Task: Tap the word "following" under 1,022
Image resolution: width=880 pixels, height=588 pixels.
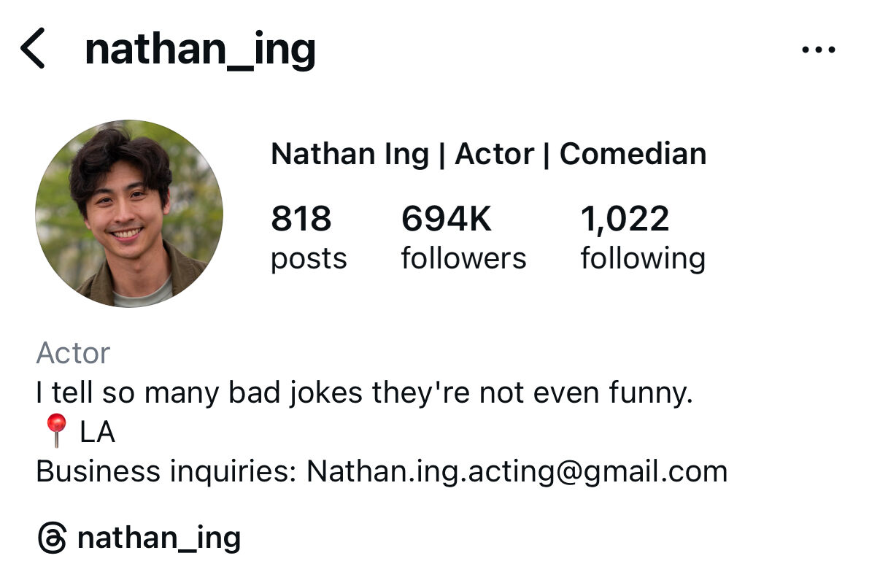Action: [643, 259]
